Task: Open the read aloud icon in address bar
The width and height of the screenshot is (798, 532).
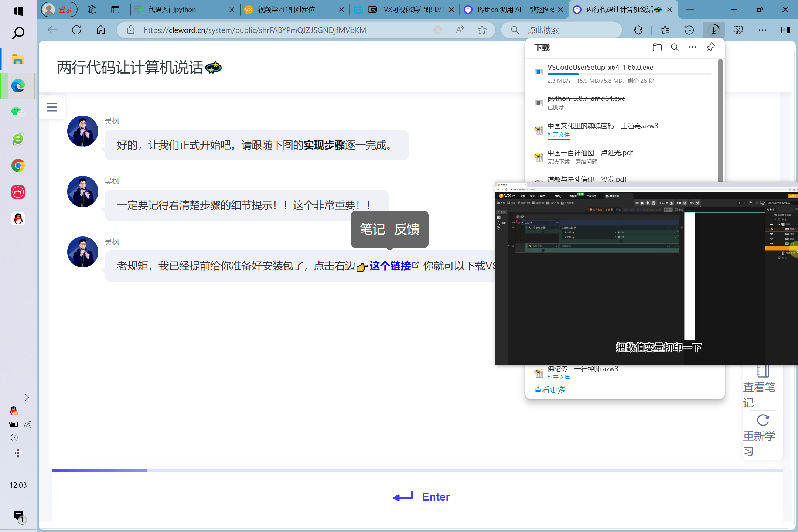Action: pyautogui.click(x=460, y=30)
